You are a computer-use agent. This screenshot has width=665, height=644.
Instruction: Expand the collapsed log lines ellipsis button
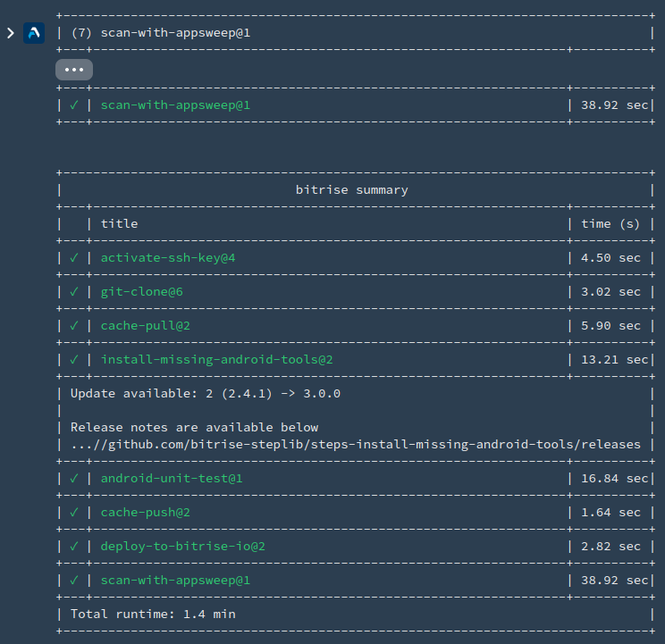(x=74, y=70)
